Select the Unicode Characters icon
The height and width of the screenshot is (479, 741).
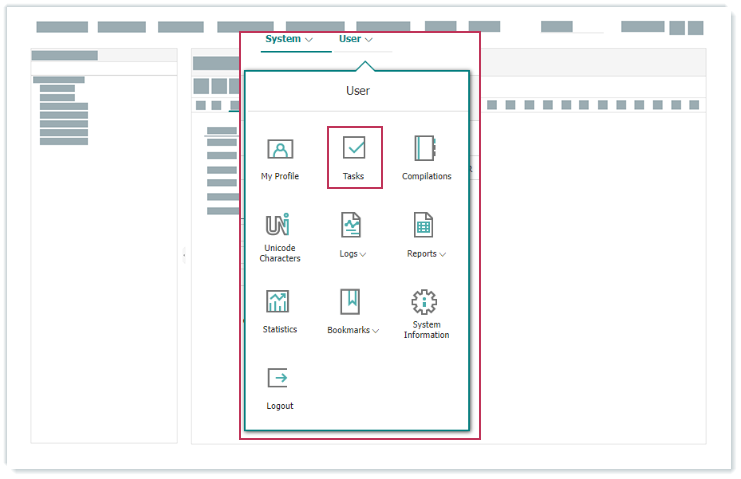click(x=279, y=224)
